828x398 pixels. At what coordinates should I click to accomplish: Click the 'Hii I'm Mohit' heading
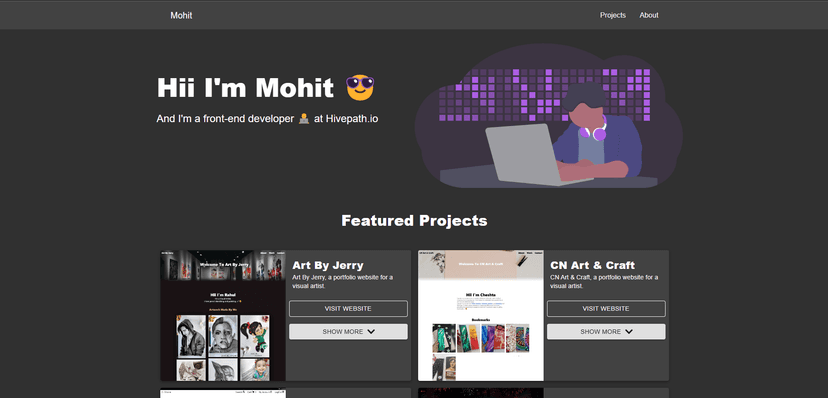coord(245,88)
